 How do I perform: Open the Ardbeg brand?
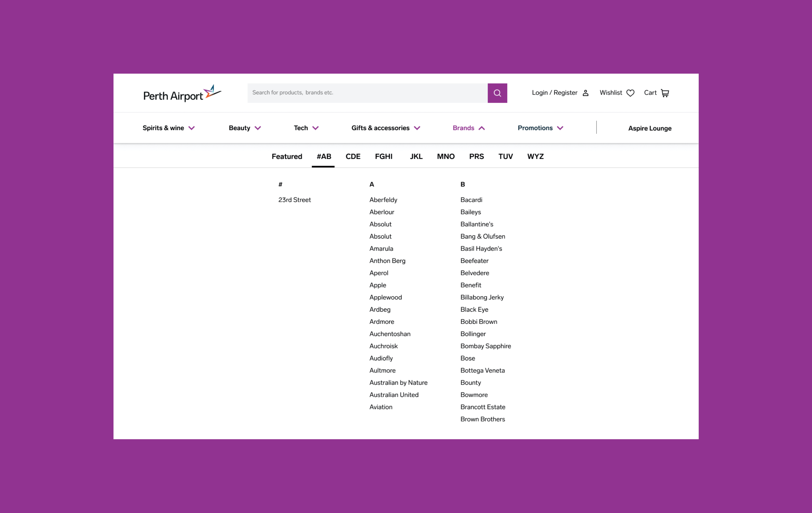point(380,309)
